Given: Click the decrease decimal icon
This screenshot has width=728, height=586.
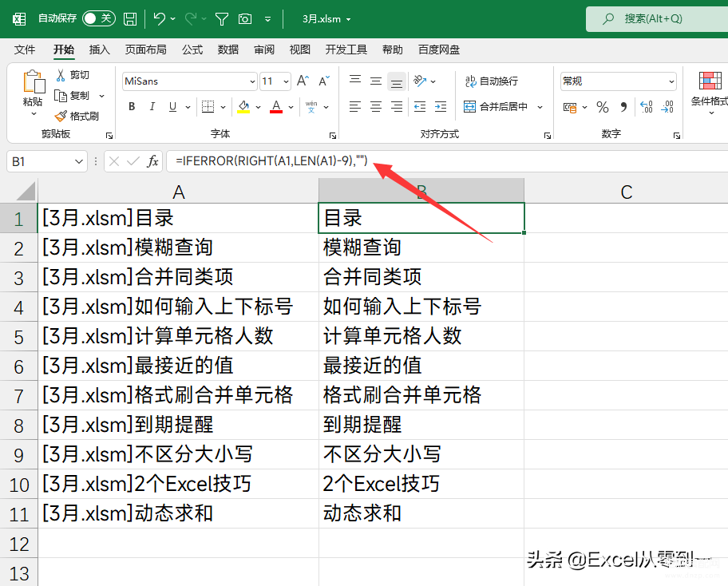Looking at the screenshot, I should (x=667, y=107).
